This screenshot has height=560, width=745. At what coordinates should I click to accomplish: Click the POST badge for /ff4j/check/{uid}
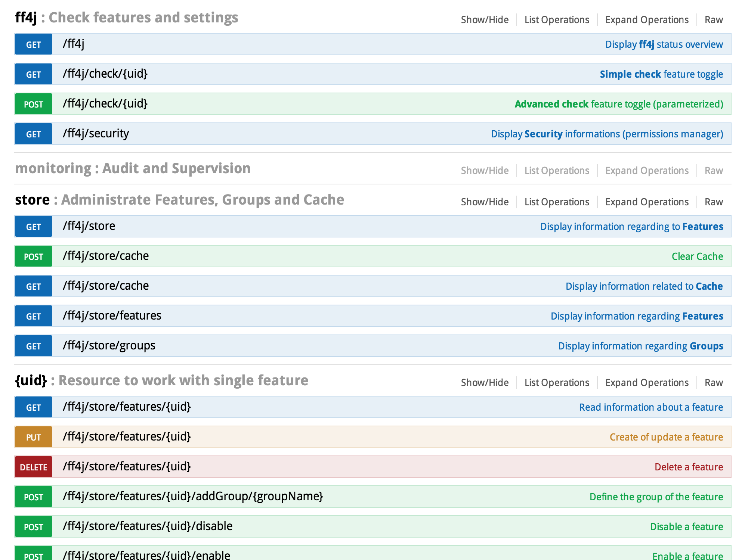tap(33, 104)
